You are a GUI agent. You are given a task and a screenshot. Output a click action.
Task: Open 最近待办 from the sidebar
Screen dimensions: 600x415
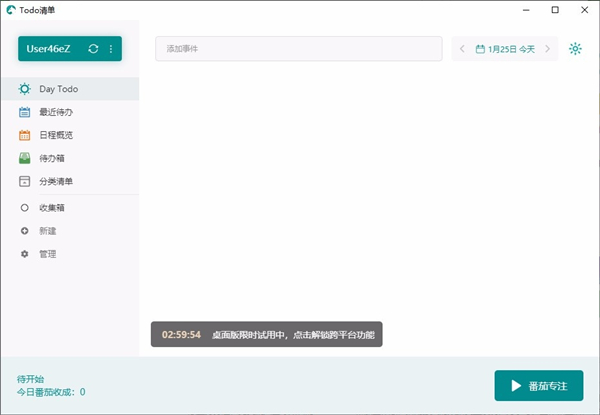coord(55,112)
